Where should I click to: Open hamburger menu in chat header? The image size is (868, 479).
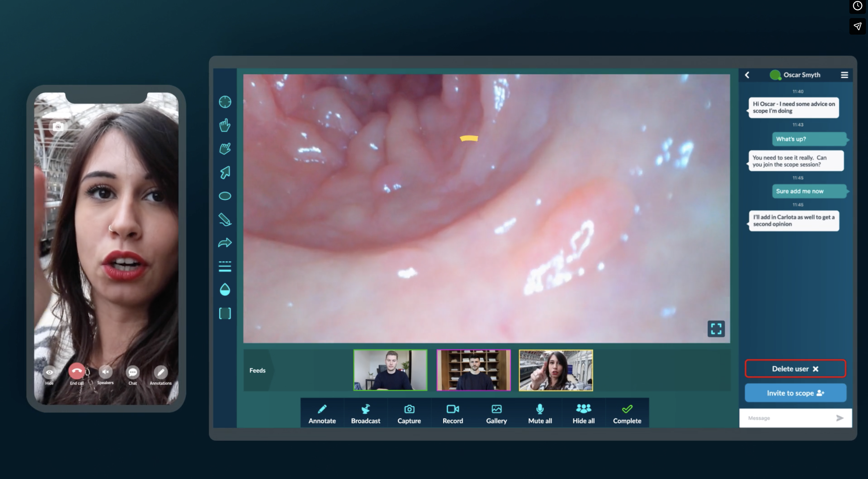click(844, 75)
